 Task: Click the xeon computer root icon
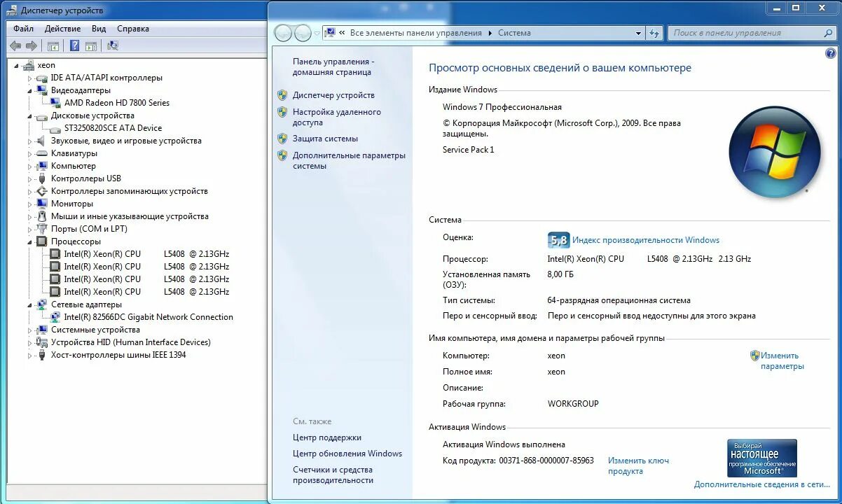tap(29, 65)
